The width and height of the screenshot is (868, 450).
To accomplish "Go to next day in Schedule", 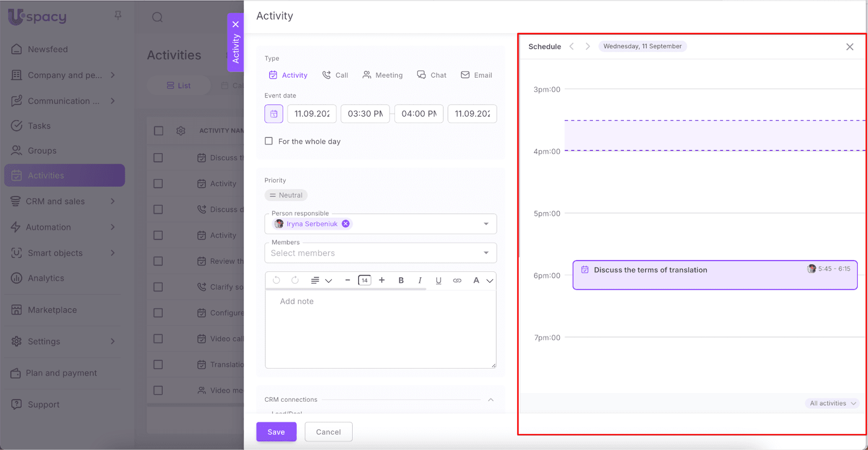I will (588, 47).
